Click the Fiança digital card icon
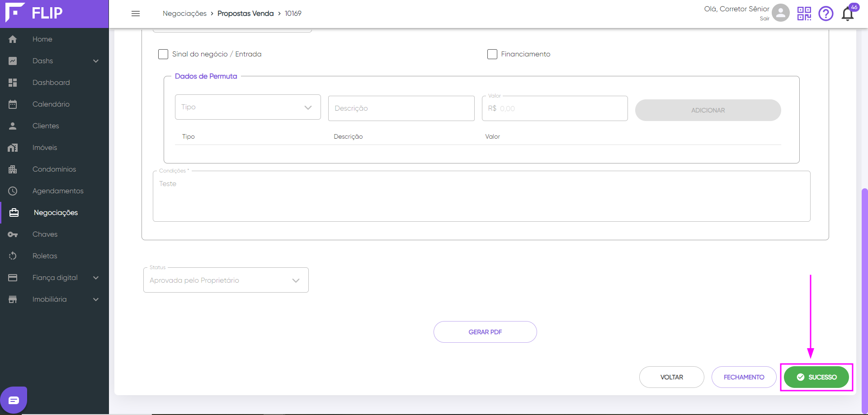This screenshot has height=415, width=868. [13, 278]
